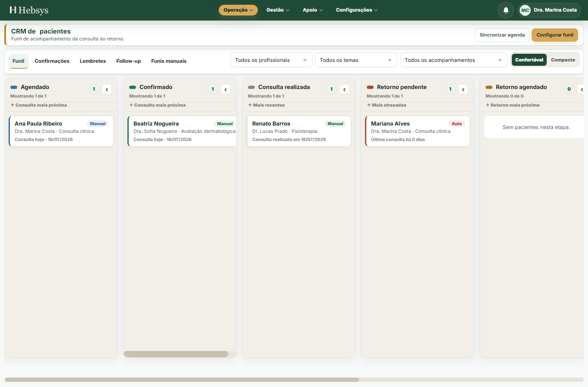Click 'CRM de pacientes' heading

(41, 31)
